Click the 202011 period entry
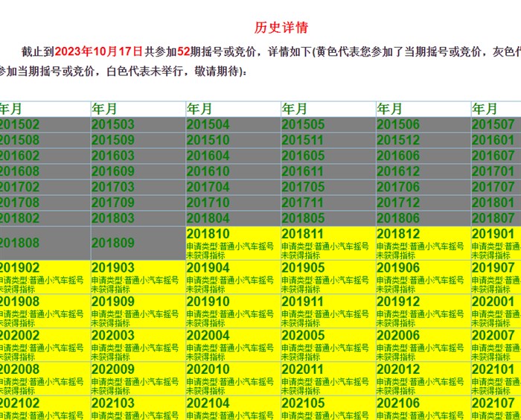Screen dimensions: 521x420 (328, 378)
